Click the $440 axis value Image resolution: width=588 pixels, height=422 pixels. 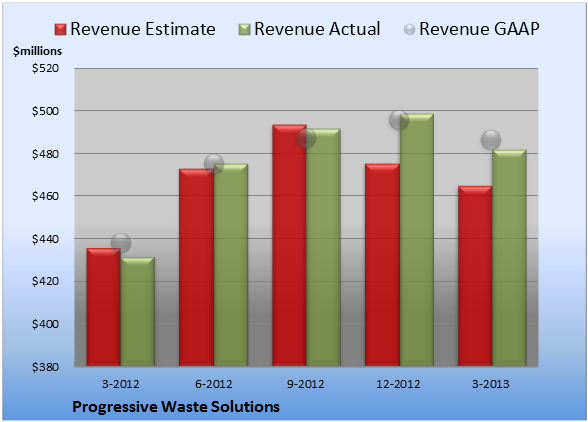[45, 239]
